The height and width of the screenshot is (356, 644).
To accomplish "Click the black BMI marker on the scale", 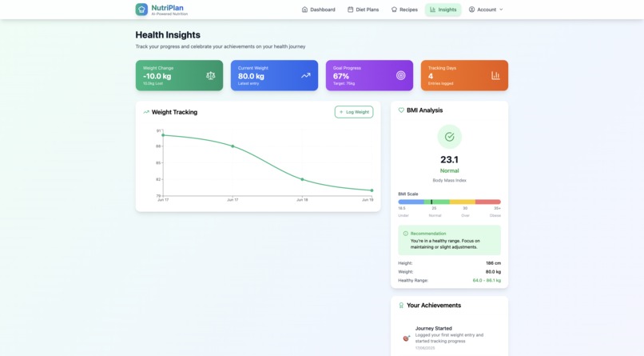I will point(431,202).
